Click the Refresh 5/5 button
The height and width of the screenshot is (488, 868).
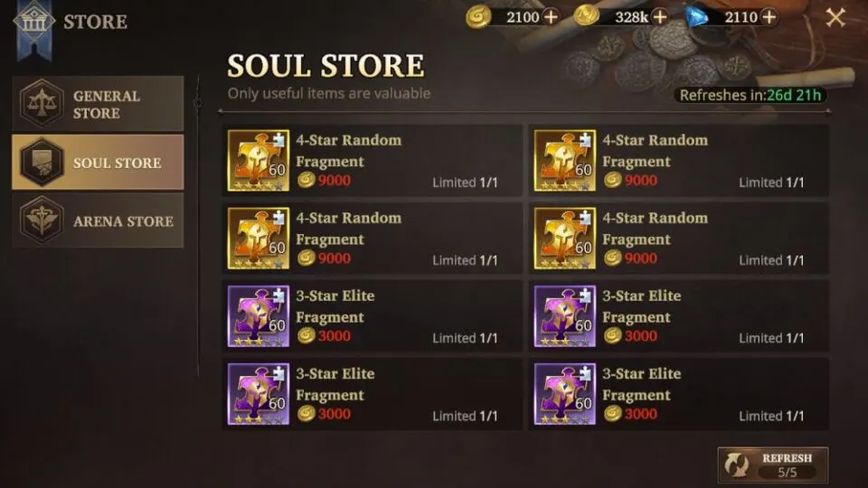point(773,465)
